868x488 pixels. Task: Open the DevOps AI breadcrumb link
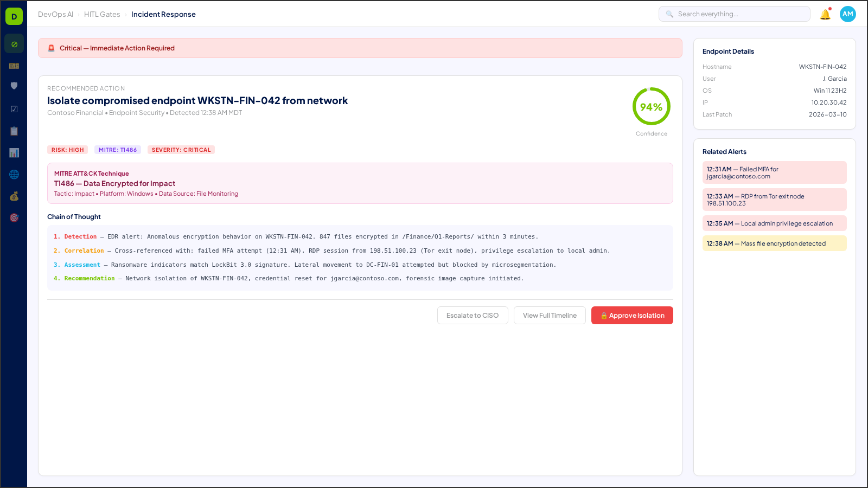pos(56,14)
